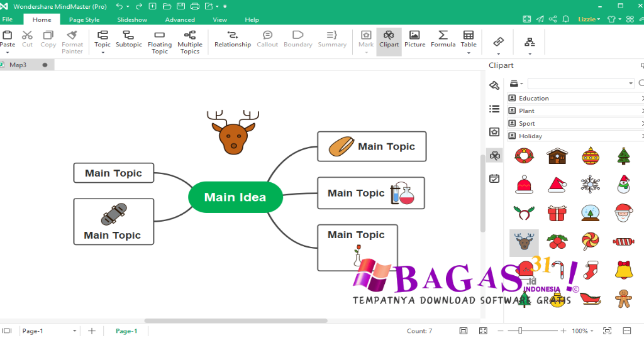This screenshot has height=338, width=644.
Task: Select the gift box clipart
Action: pyautogui.click(x=557, y=213)
